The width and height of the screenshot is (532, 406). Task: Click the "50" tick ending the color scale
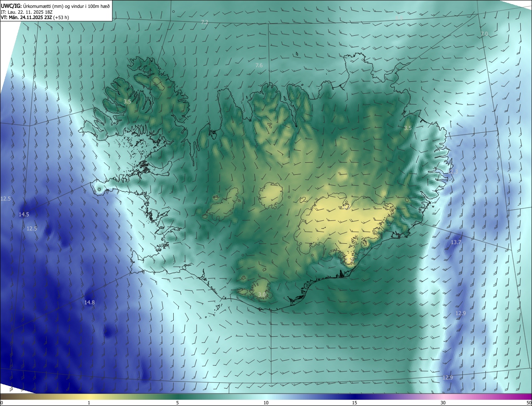click(x=529, y=403)
